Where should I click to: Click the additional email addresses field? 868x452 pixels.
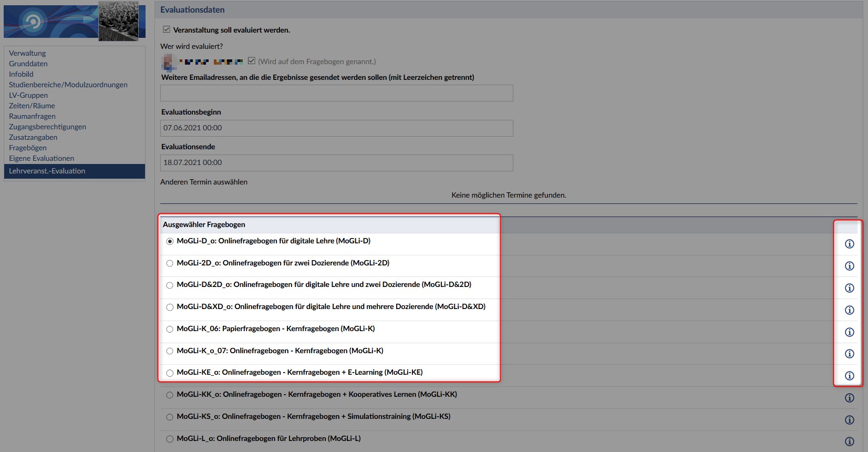point(337,93)
